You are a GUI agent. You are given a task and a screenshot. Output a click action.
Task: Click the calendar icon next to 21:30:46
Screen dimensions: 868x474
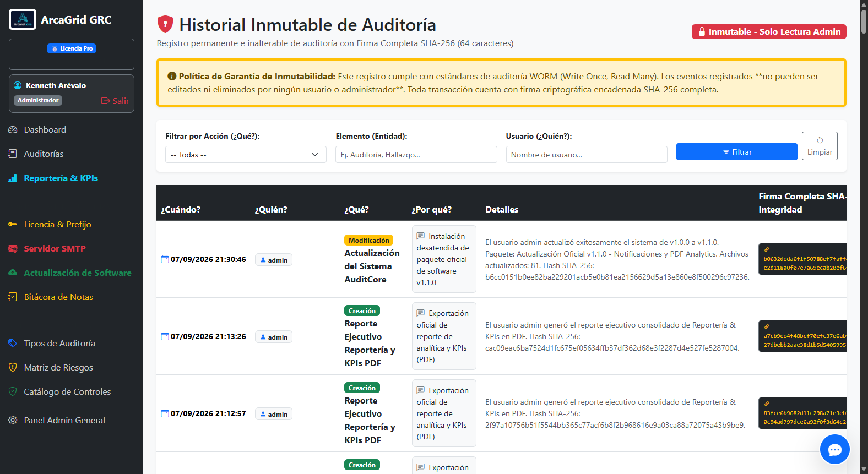(x=165, y=259)
